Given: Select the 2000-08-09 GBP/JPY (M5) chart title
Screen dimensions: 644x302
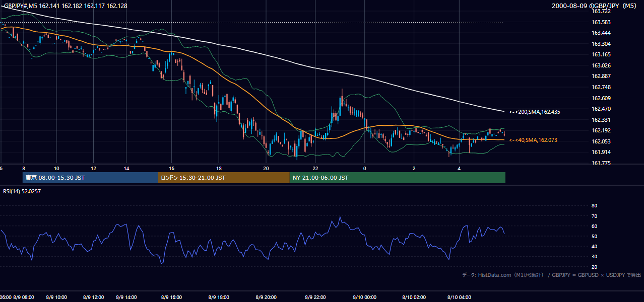Looking at the screenshot, I should (x=594, y=6).
